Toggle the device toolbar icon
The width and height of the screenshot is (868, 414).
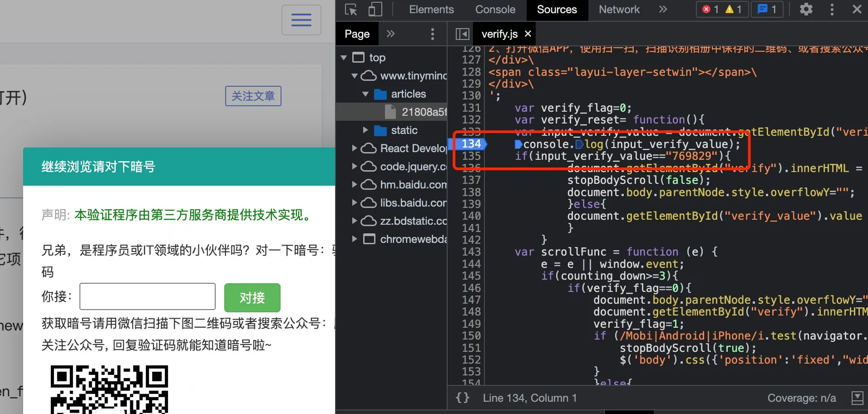click(375, 10)
